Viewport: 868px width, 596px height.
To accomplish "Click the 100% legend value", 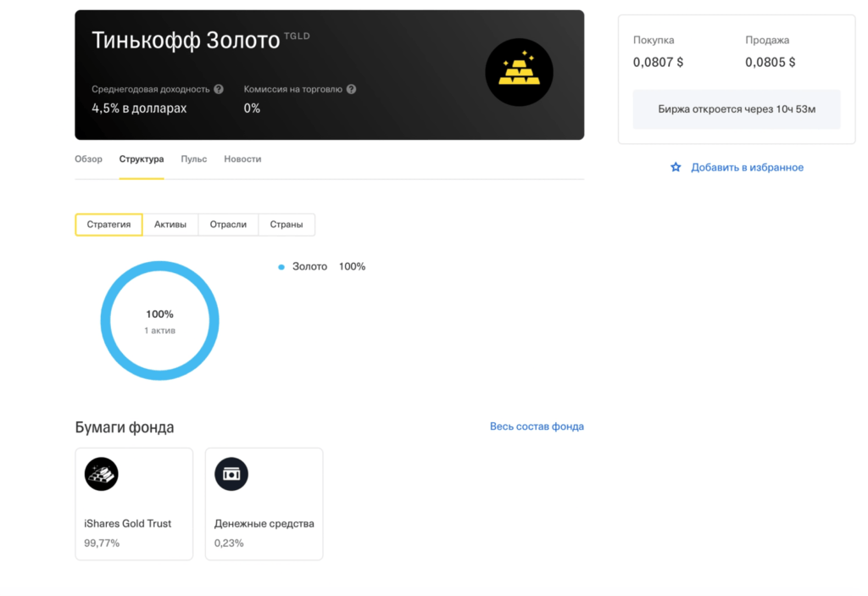I will [352, 266].
